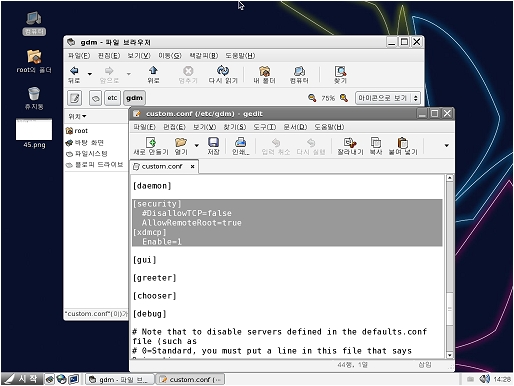Create new document in gedit toolbar
The width and height of the screenshot is (514, 386).
(x=151, y=142)
